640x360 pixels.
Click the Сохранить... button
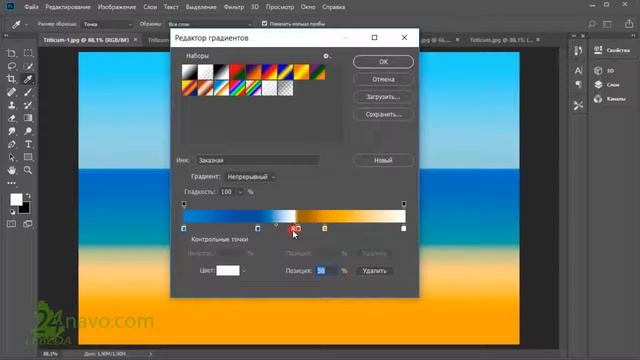[x=383, y=115]
